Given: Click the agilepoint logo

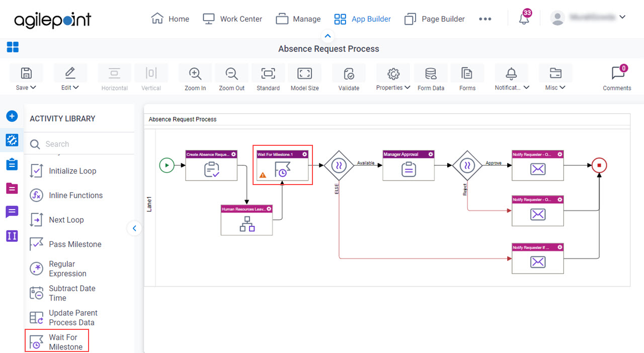Looking at the screenshot, I should (x=53, y=19).
